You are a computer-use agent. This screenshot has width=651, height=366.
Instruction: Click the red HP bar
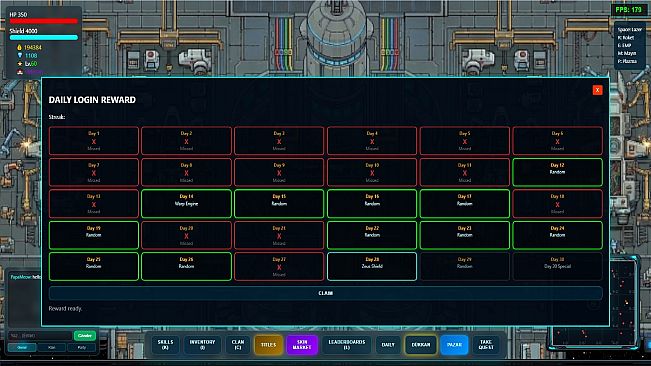(x=44, y=21)
